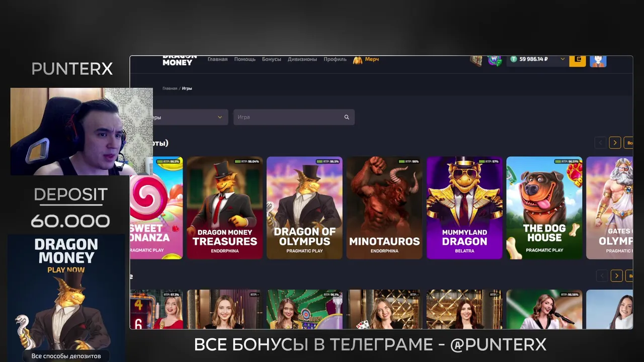The height and width of the screenshot is (362, 644).
Task: Open the Главная menu item
Action: [x=217, y=59]
